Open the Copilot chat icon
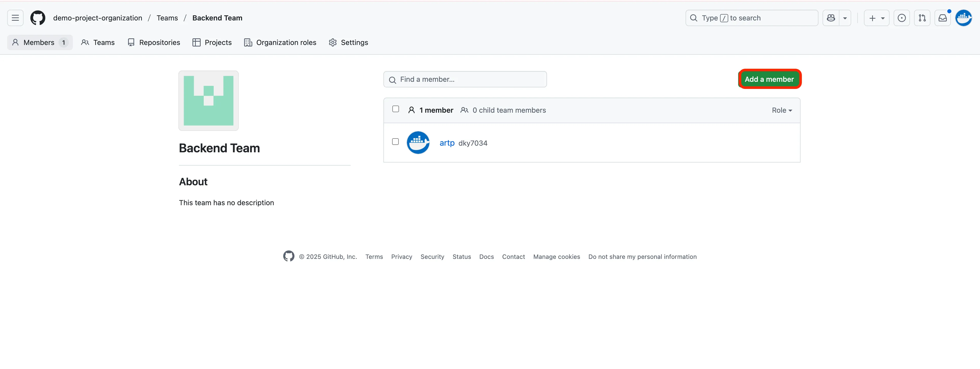980x369 pixels. (831, 18)
